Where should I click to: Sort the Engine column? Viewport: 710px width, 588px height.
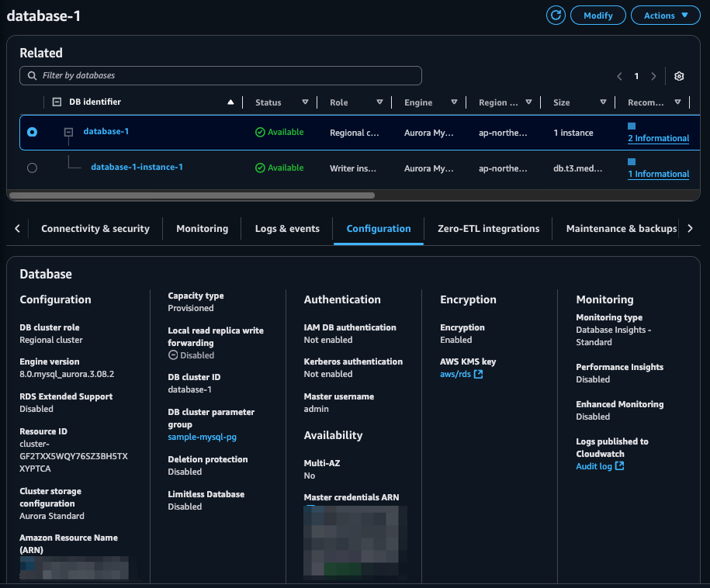pyautogui.click(x=454, y=102)
